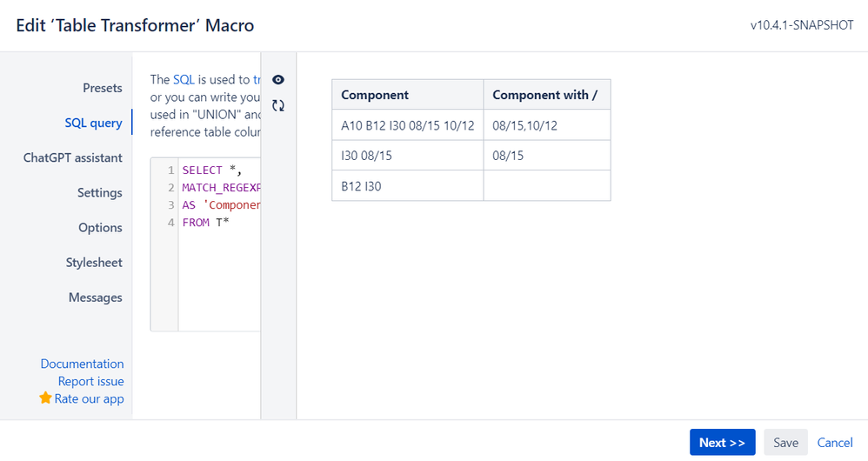This screenshot has width=868, height=461.
Task: Open the ChatGPT assistant tab
Action: pyautogui.click(x=73, y=157)
